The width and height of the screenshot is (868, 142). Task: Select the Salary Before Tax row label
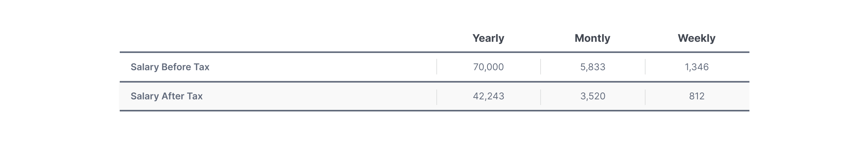(170, 67)
